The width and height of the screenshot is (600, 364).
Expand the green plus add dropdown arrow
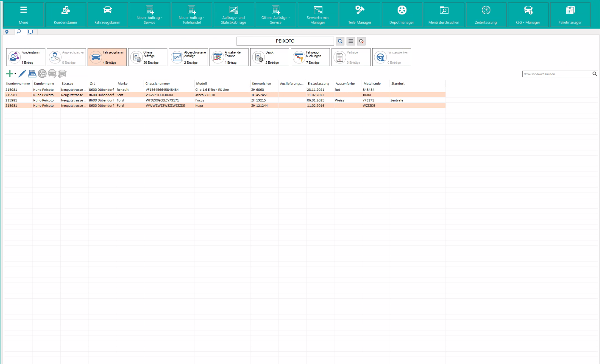pyautogui.click(x=15, y=74)
